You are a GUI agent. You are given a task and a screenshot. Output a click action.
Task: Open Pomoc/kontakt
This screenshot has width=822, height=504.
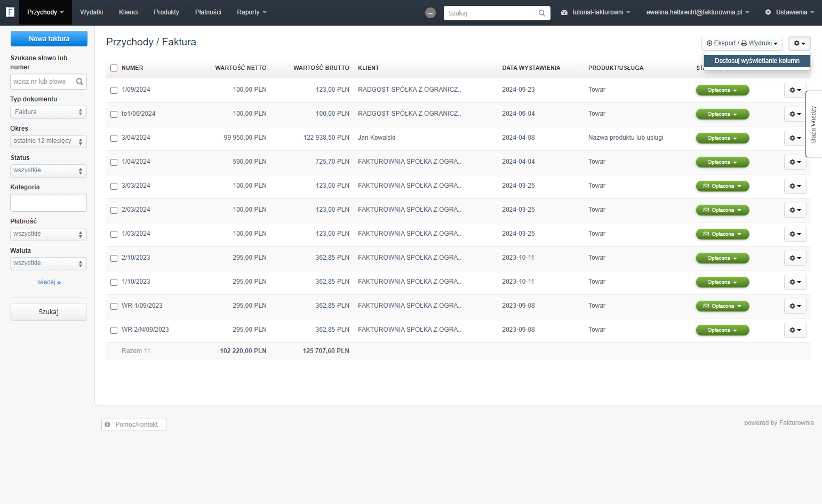coord(134,425)
